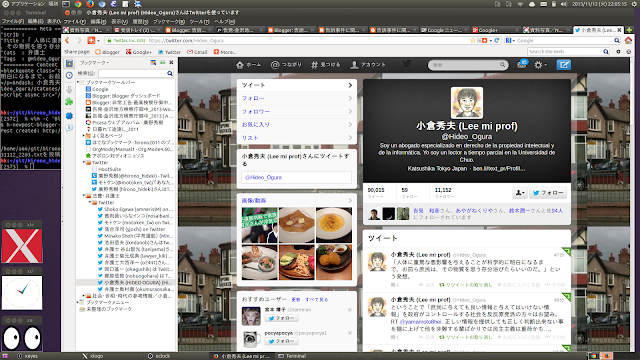Open a new tab with green plus
Screen dimensions: 640x360
tap(629, 30)
